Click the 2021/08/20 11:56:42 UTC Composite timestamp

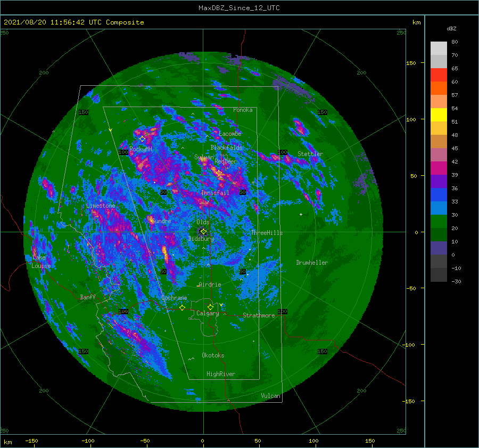[x=73, y=22]
